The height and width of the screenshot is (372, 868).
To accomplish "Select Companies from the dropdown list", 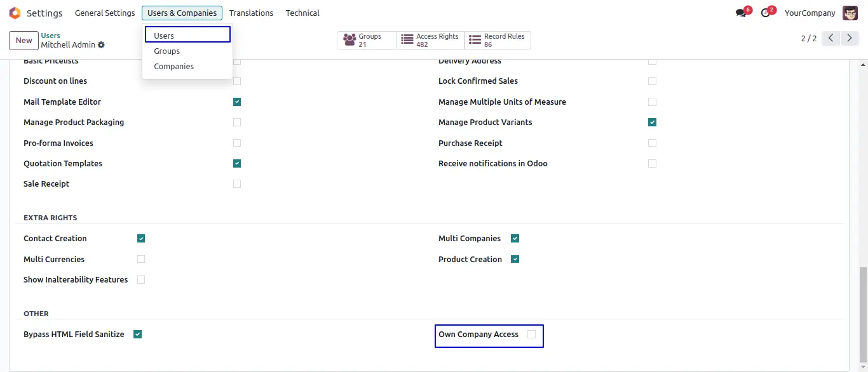I will (x=173, y=67).
